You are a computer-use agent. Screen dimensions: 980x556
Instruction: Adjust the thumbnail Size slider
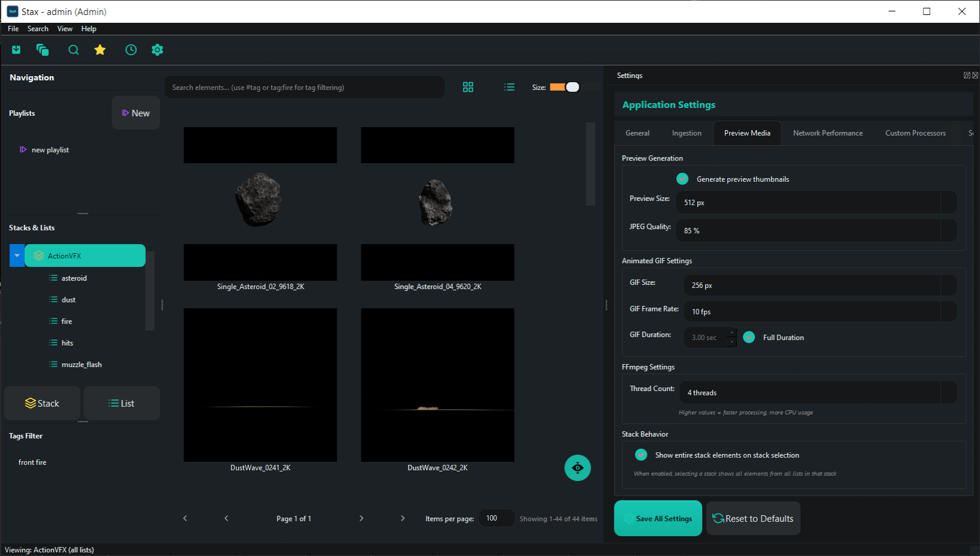pyautogui.click(x=565, y=87)
